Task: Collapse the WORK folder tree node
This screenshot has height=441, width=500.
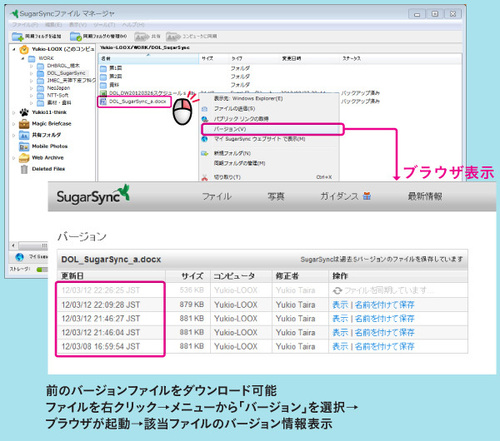Action: coord(23,59)
